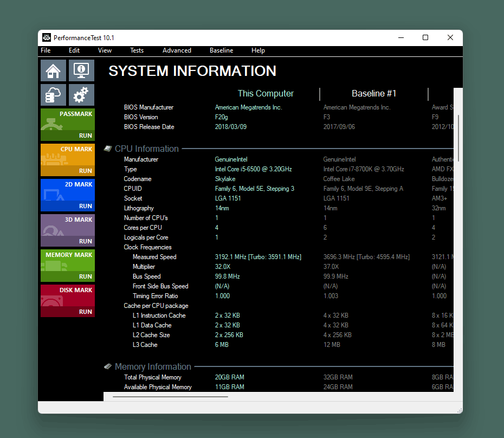
Task: Click the Available Physical Memory label
Action: (158, 387)
